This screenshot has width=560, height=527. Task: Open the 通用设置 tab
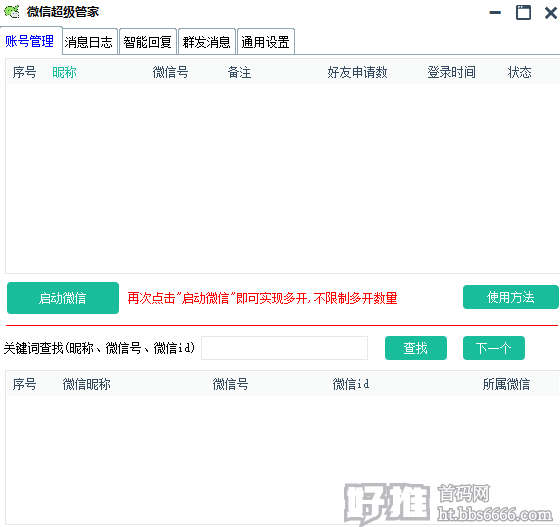click(266, 42)
